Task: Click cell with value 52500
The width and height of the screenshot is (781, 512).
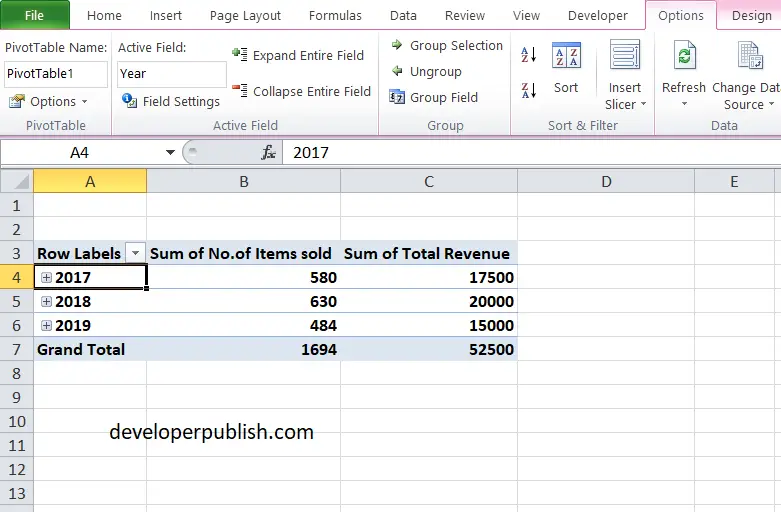Action: tap(429, 349)
